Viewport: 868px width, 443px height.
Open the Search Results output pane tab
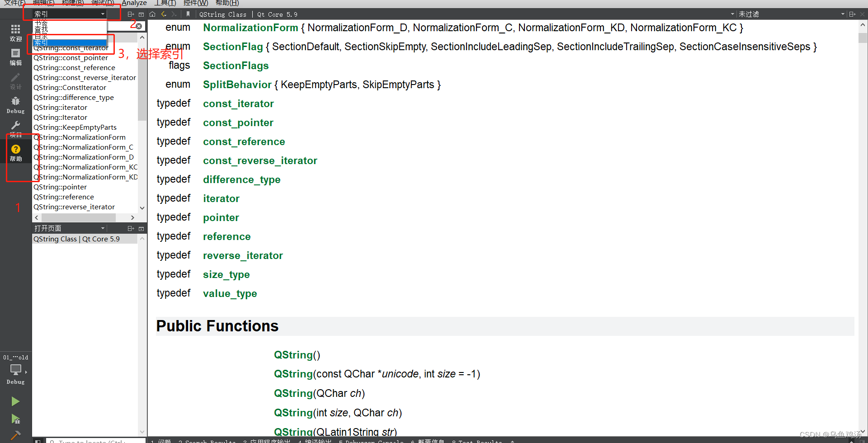(x=207, y=441)
